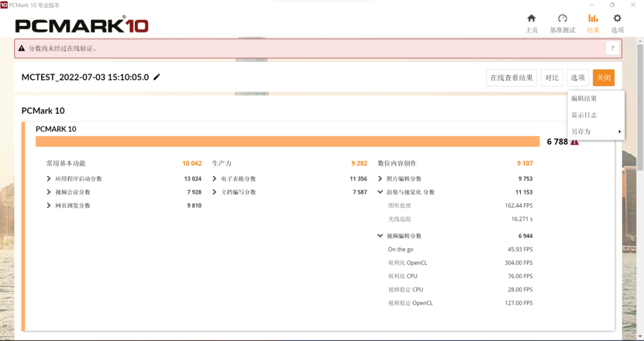The height and width of the screenshot is (341, 644).
Task: Expand 照片编辑分数 row
Action: pyautogui.click(x=380, y=179)
